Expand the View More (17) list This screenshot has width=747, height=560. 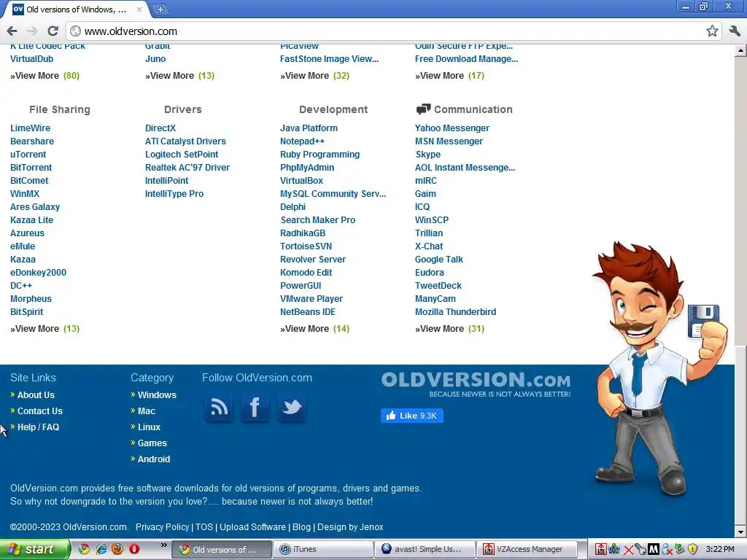pyautogui.click(x=449, y=76)
